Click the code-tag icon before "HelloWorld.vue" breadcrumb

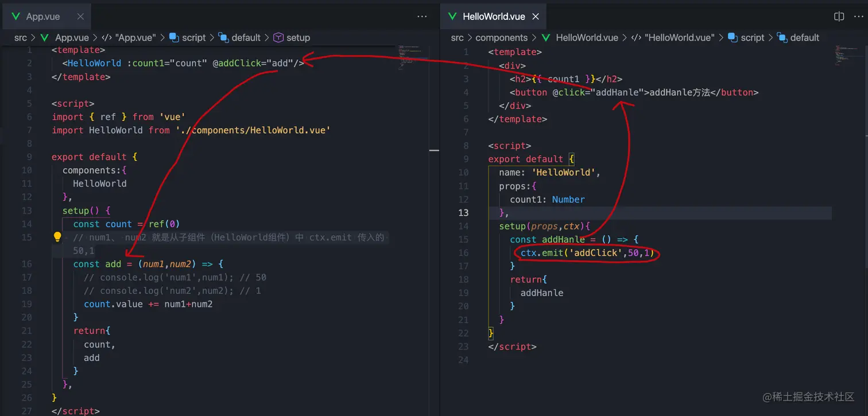tap(636, 38)
